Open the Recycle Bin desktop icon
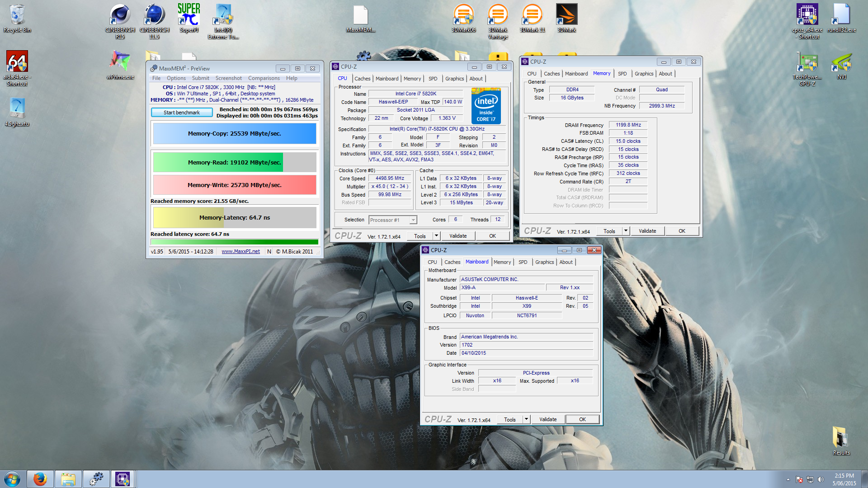This screenshot has width=868, height=488. pyautogui.click(x=17, y=18)
